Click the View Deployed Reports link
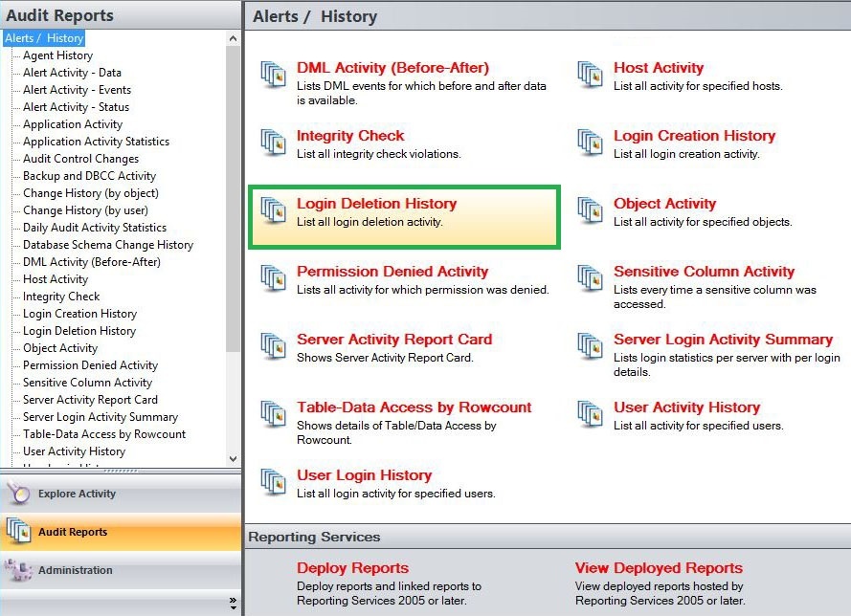 click(x=659, y=568)
